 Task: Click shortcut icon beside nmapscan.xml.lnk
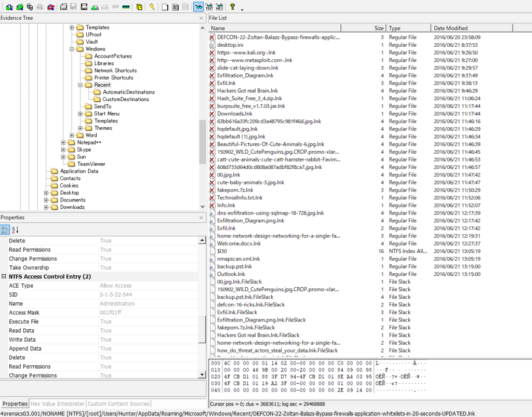(212, 259)
